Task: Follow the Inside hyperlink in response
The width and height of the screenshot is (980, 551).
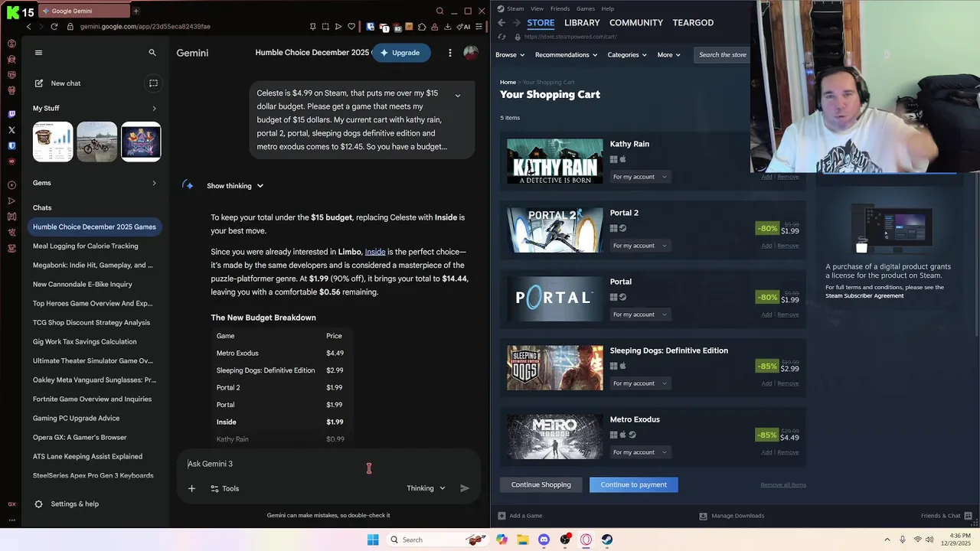Action: click(x=375, y=252)
